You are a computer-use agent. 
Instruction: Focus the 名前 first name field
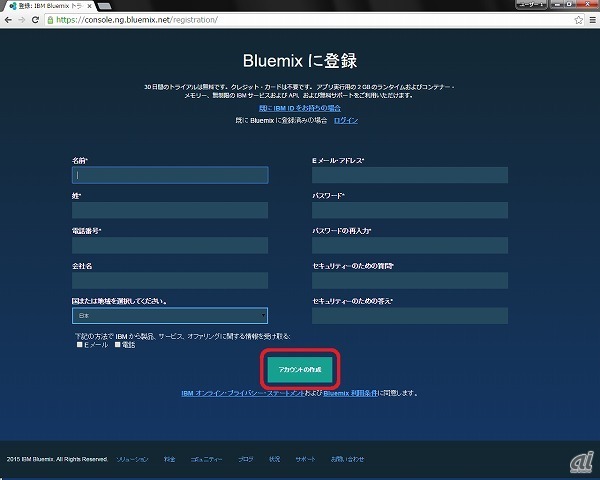tap(170, 175)
